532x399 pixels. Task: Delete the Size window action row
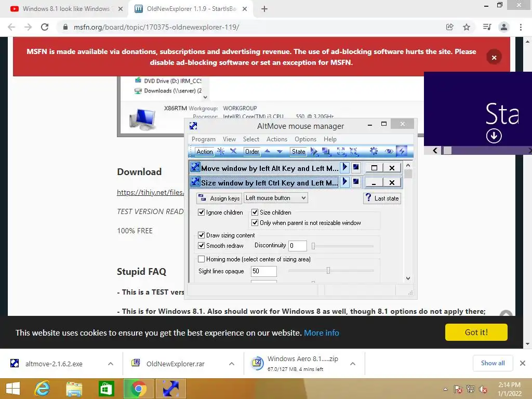pos(392,183)
